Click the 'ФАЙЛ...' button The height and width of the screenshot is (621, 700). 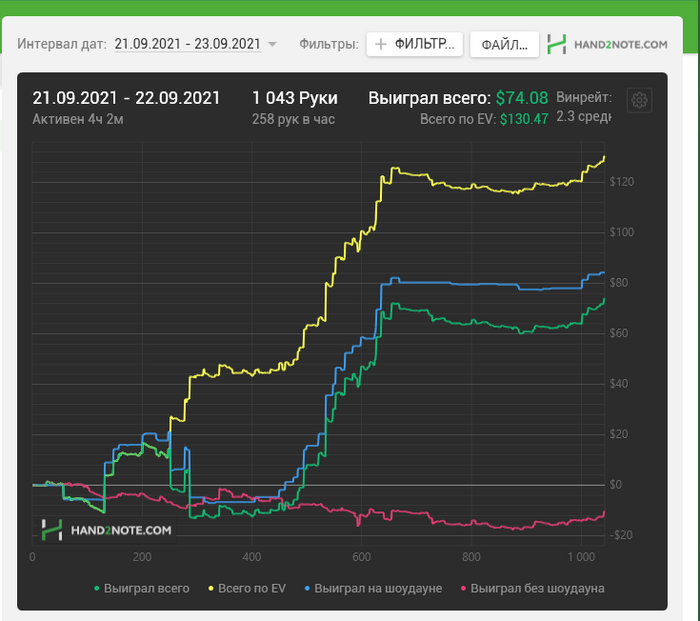504,45
